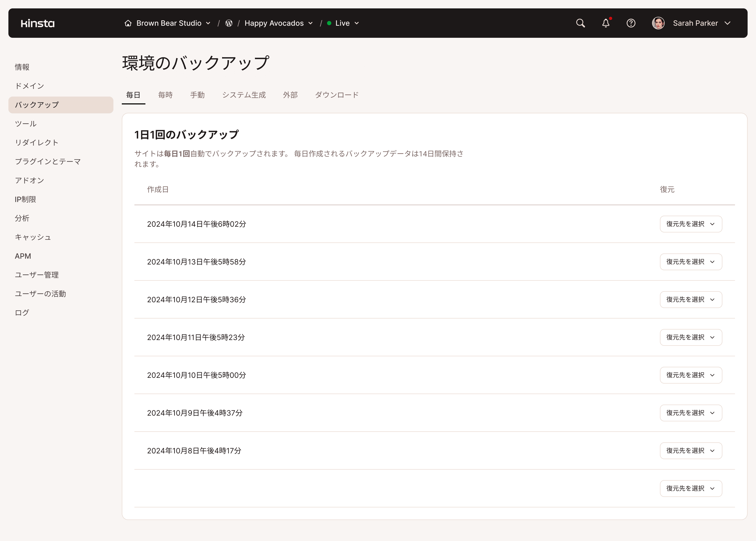Switch to the システム生成 tab
The height and width of the screenshot is (541, 756).
[x=244, y=95]
